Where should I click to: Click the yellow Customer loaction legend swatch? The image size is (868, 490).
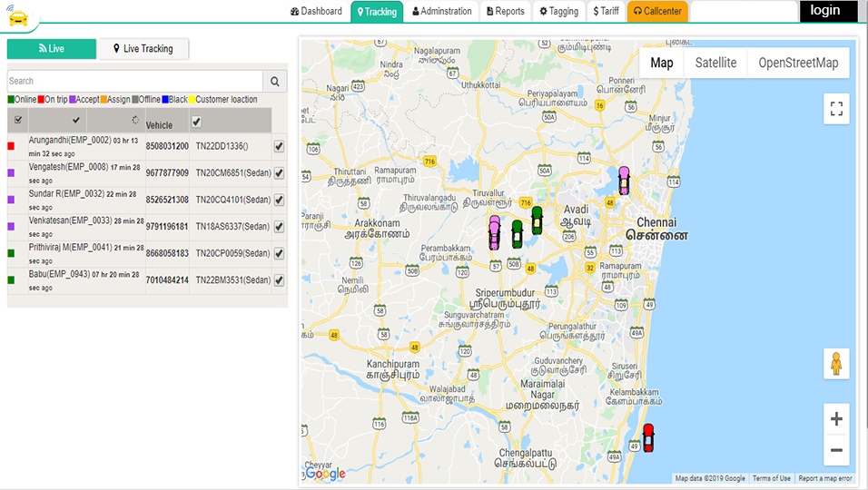tap(192, 100)
